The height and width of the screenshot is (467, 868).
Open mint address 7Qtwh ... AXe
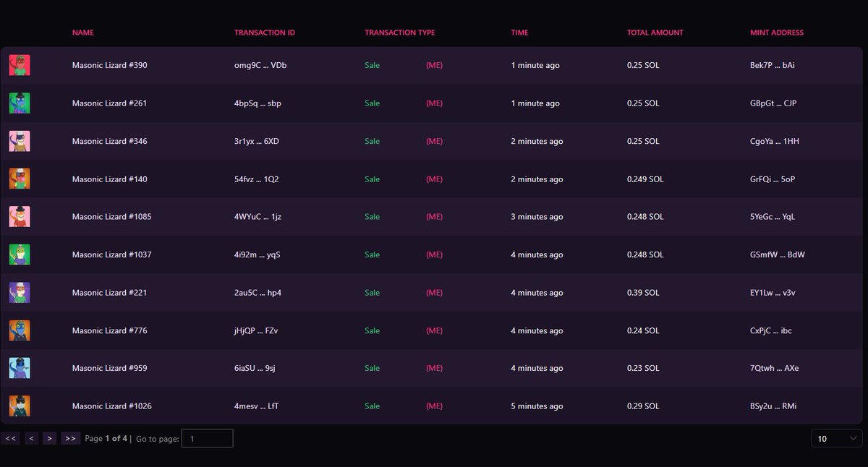[x=775, y=368]
